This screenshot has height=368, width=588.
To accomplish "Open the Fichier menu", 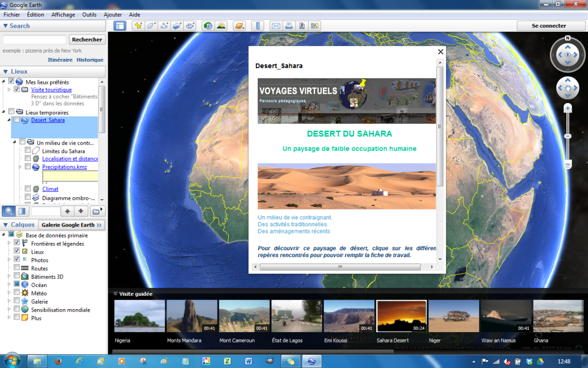I will [12, 15].
